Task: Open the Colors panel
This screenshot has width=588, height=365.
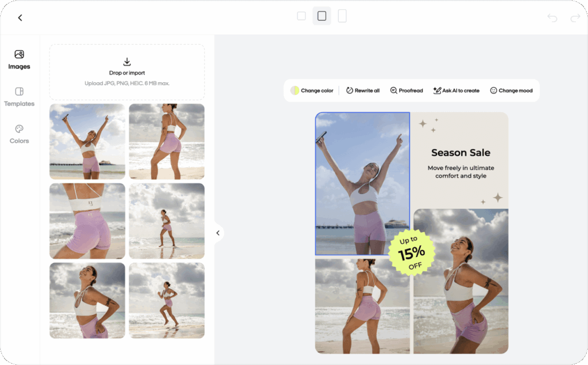Action: (19, 135)
